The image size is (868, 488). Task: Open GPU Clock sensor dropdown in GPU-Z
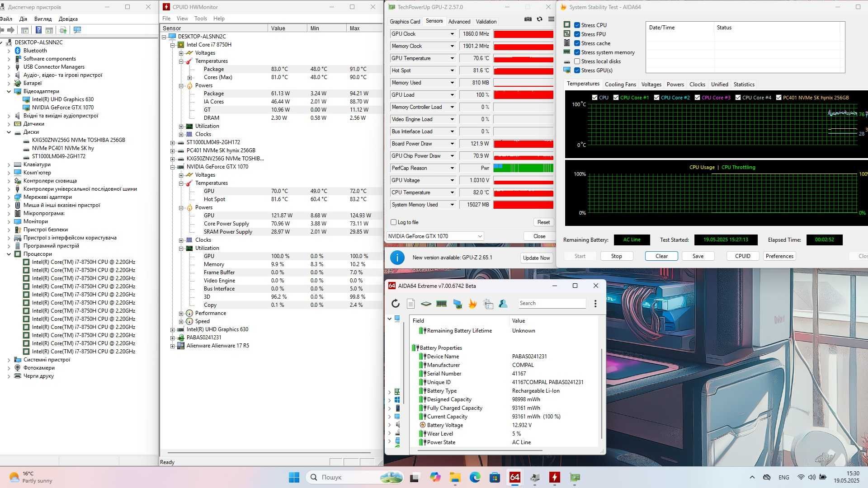point(452,34)
